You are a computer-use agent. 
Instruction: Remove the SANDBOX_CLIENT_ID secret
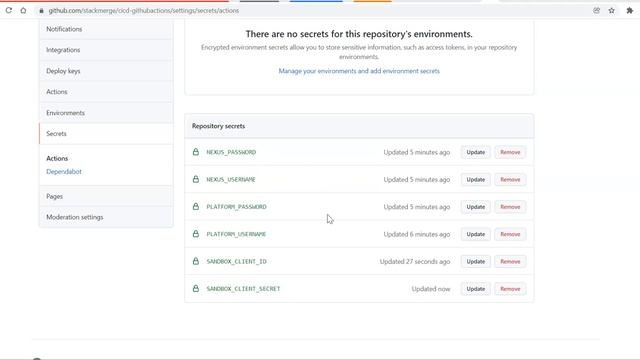(x=510, y=262)
